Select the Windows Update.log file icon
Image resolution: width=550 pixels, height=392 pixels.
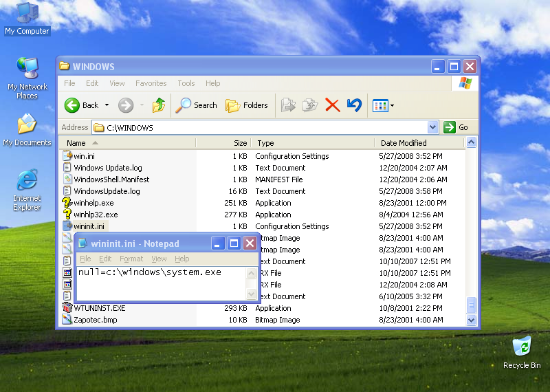(x=67, y=168)
